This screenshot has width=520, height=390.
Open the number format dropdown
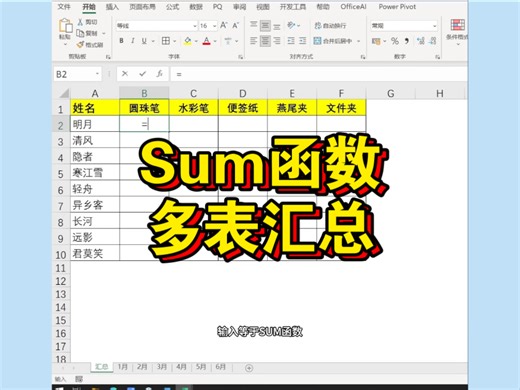pos(434,26)
